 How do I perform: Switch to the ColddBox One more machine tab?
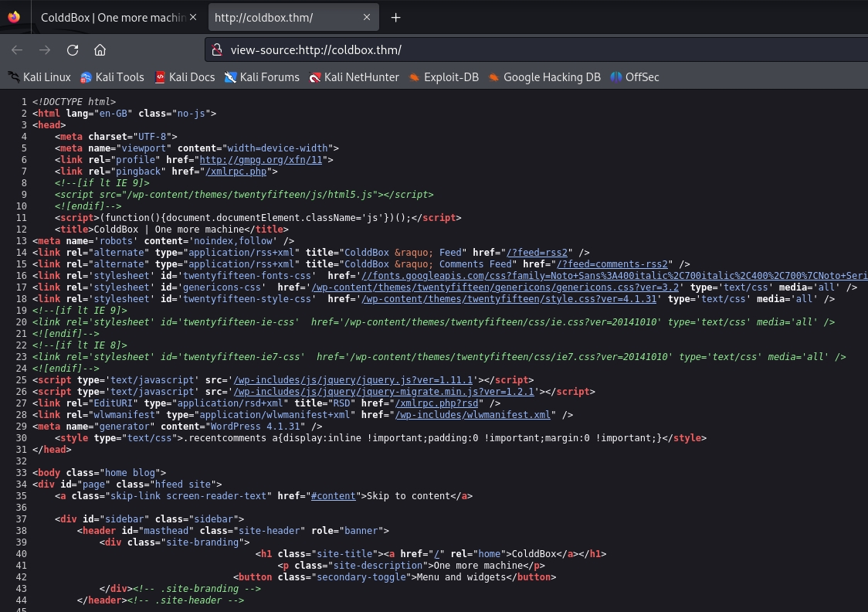coord(112,17)
